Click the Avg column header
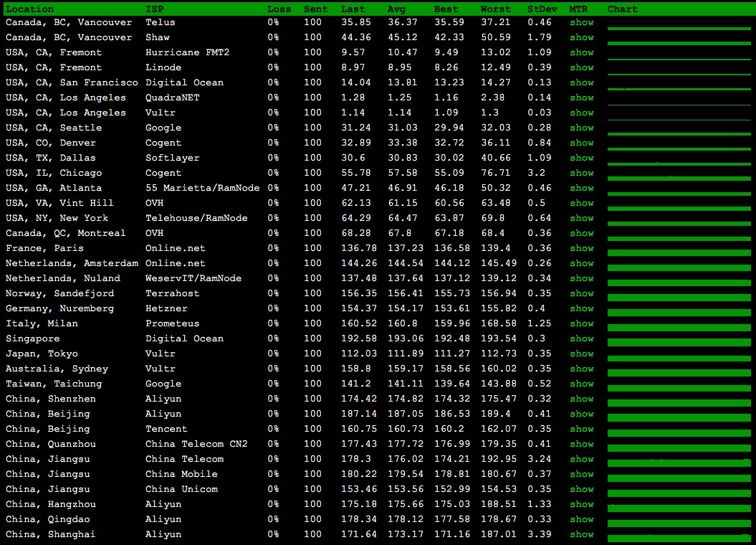Screen dimensions: 756x545 (396, 9)
